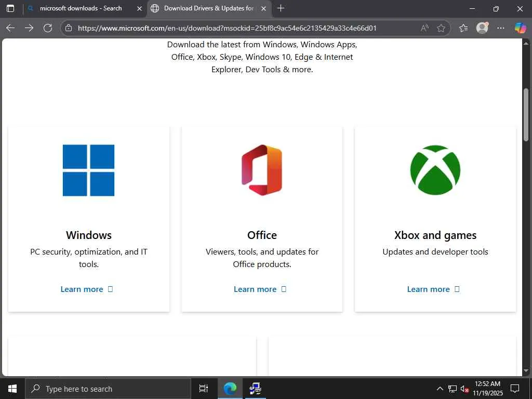Open the muted volume tray icon

[464, 389]
